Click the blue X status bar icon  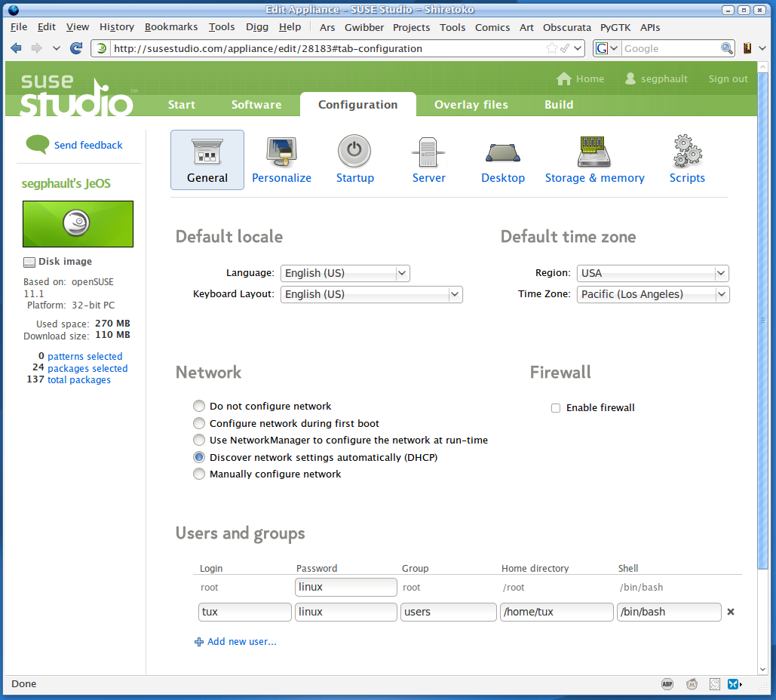click(734, 684)
